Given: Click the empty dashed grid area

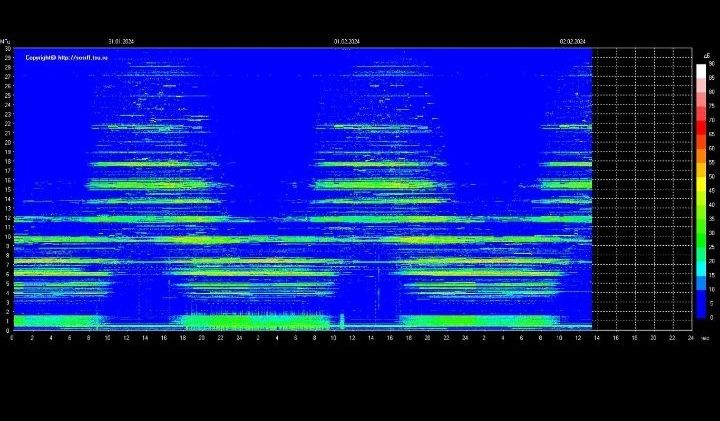Looking at the screenshot, I should pyautogui.click(x=640, y=190).
